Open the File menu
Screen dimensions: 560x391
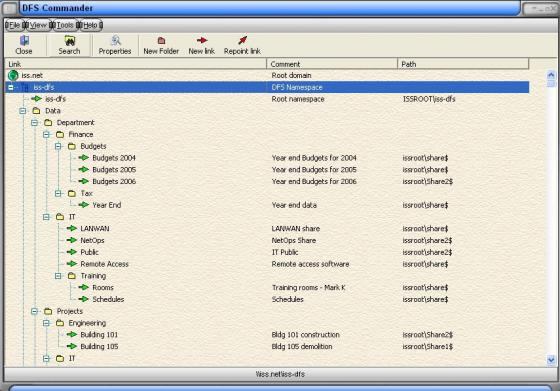14,25
